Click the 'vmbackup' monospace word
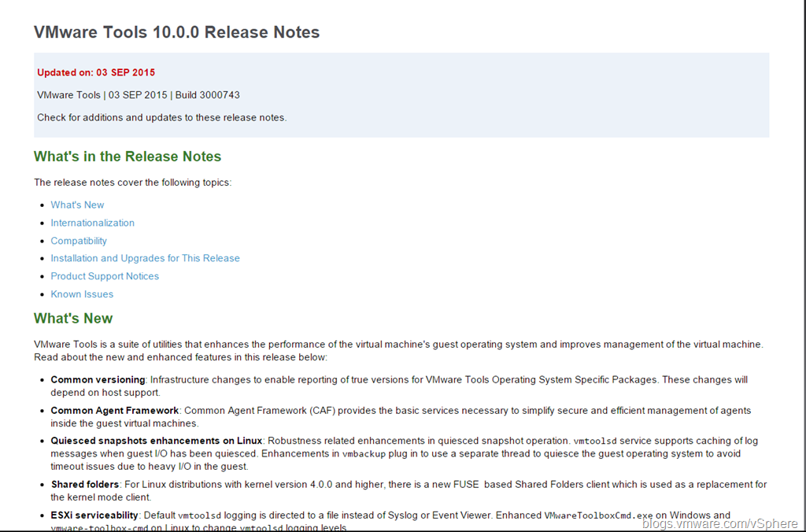 pos(364,454)
